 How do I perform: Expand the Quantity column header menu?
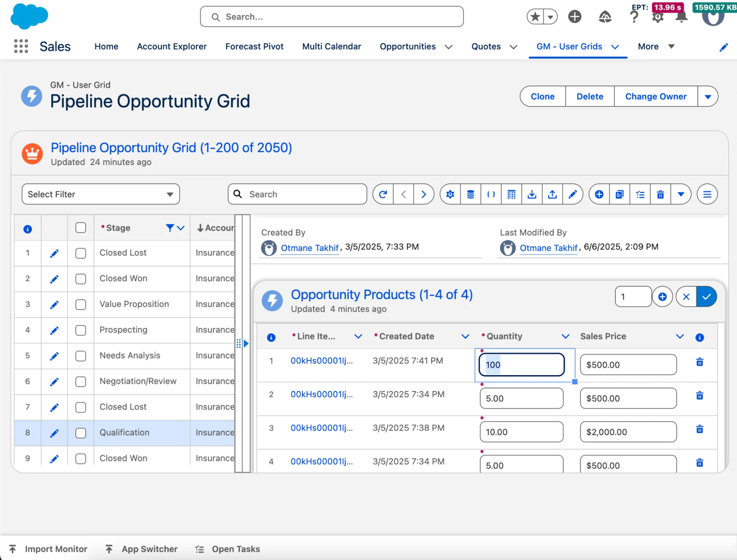click(565, 336)
